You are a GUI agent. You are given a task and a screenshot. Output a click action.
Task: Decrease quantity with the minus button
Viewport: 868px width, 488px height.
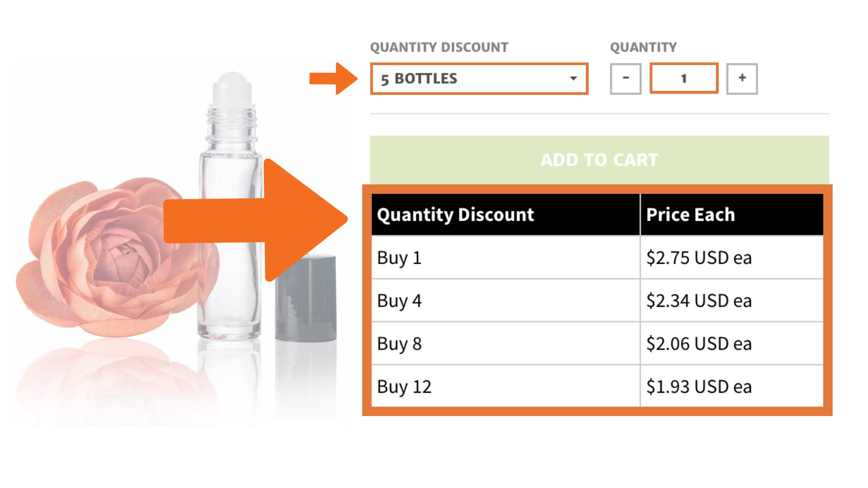[625, 79]
